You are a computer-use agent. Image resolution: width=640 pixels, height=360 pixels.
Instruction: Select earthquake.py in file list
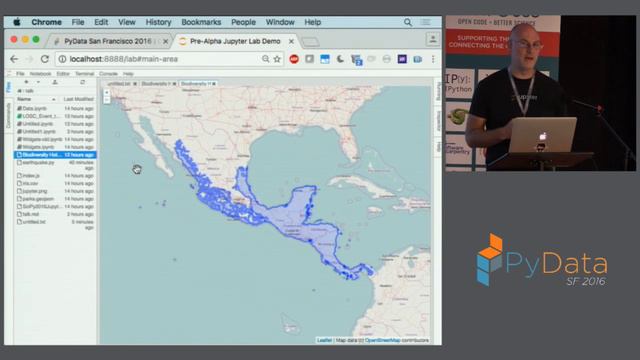pos(55,165)
